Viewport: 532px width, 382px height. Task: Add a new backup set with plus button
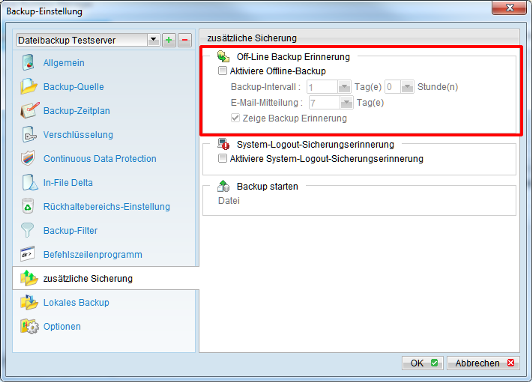coord(169,40)
